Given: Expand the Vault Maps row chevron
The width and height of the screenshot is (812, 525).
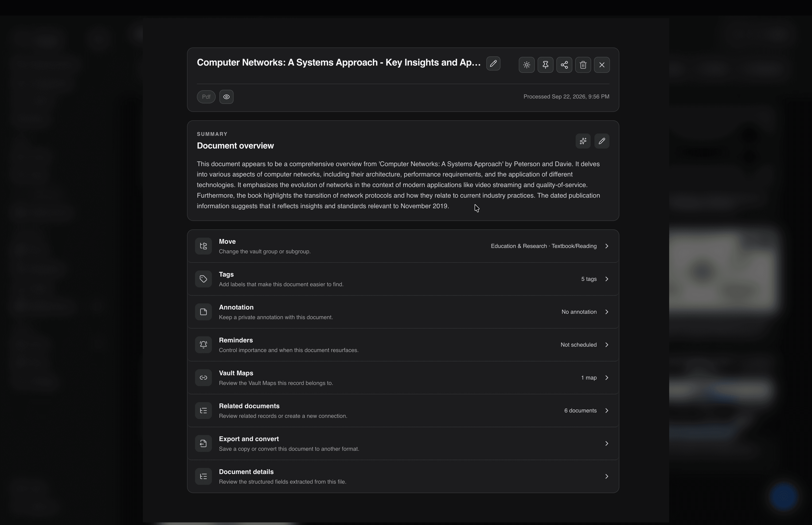Looking at the screenshot, I should point(606,378).
